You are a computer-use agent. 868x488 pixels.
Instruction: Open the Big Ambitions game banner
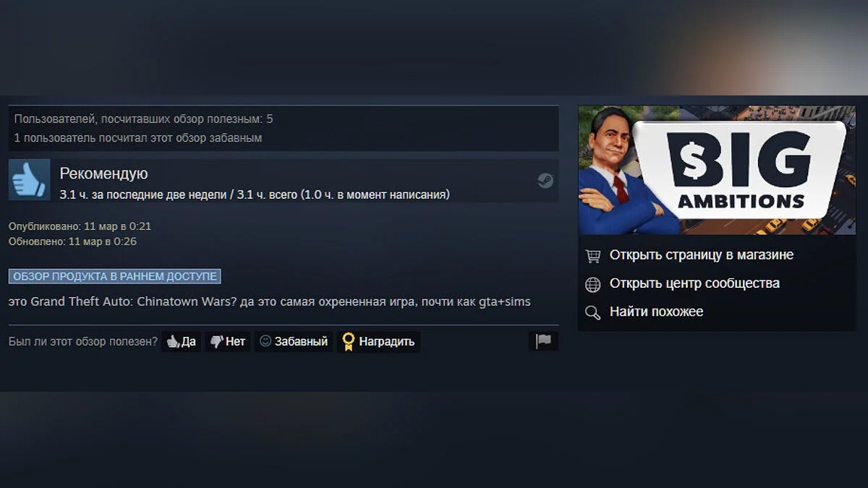(717, 171)
